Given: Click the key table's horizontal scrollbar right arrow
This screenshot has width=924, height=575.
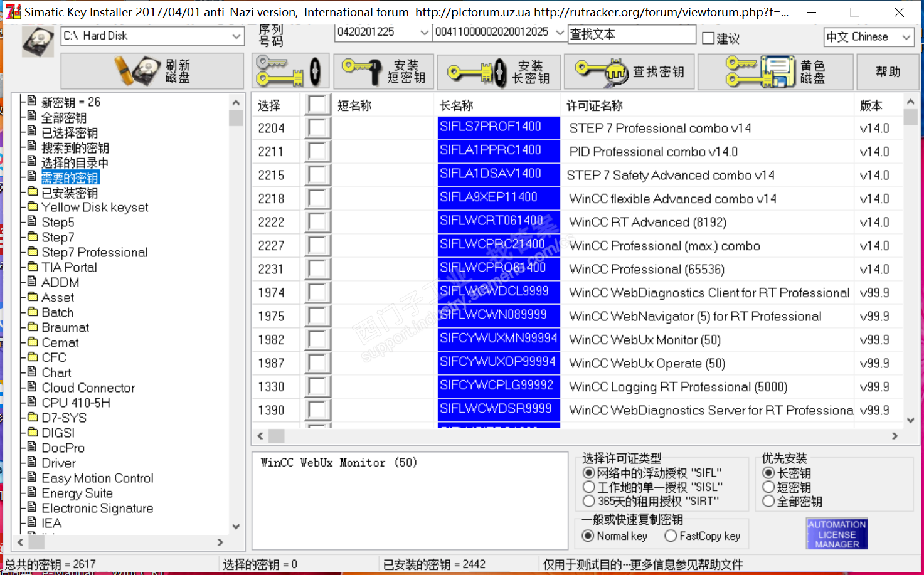Looking at the screenshot, I should pyautogui.click(x=895, y=436).
